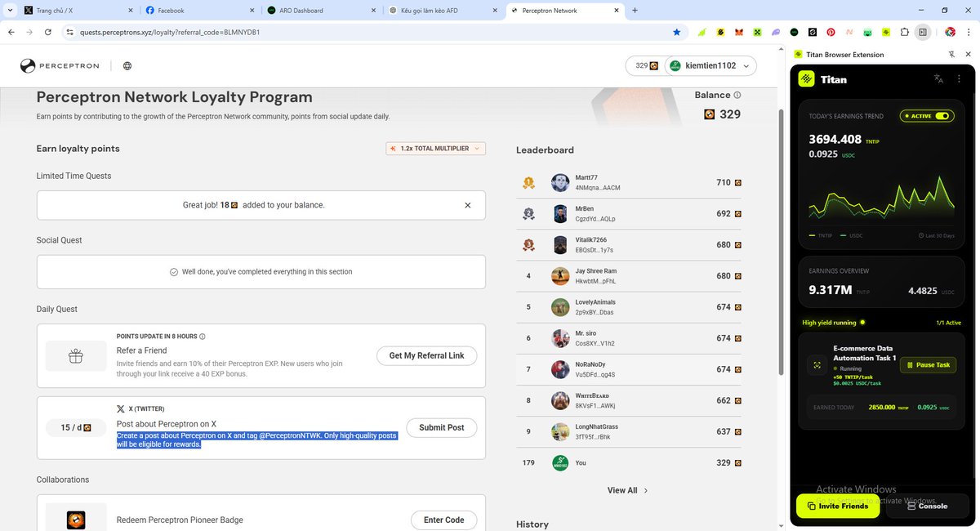Close the Perceptron Network tab

pyautogui.click(x=616, y=11)
